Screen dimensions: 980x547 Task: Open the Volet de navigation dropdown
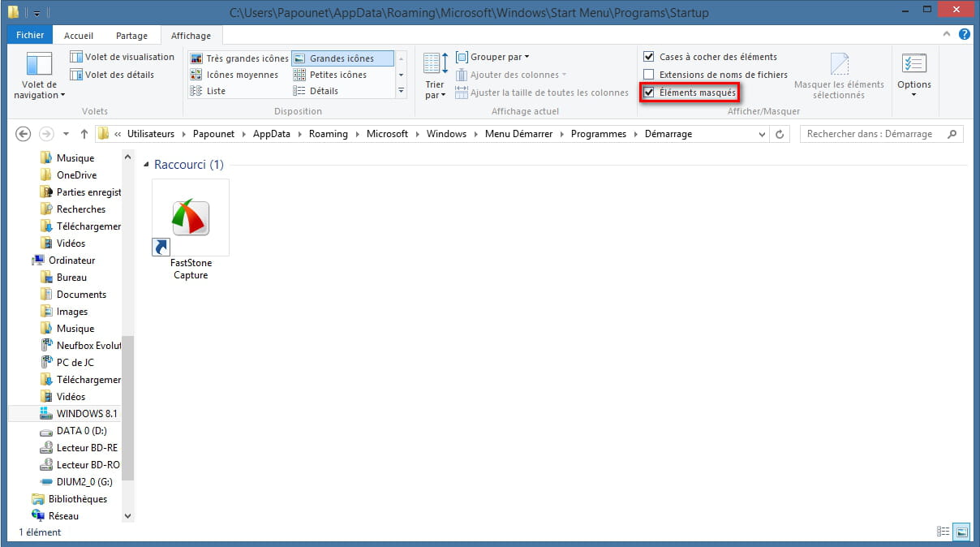(x=39, y=75)
